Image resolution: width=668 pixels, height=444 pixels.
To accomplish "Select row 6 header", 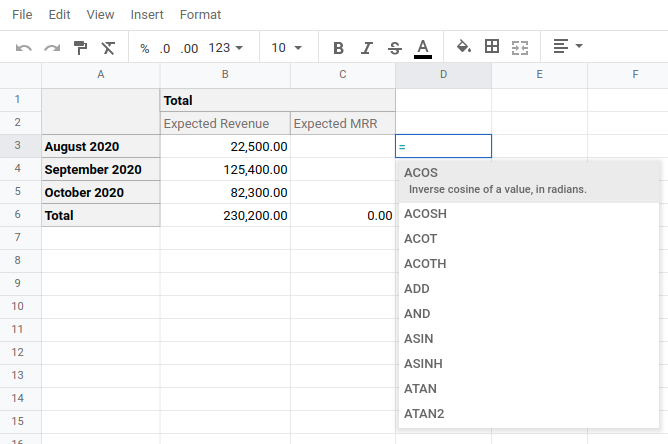I will pos(20,215).
